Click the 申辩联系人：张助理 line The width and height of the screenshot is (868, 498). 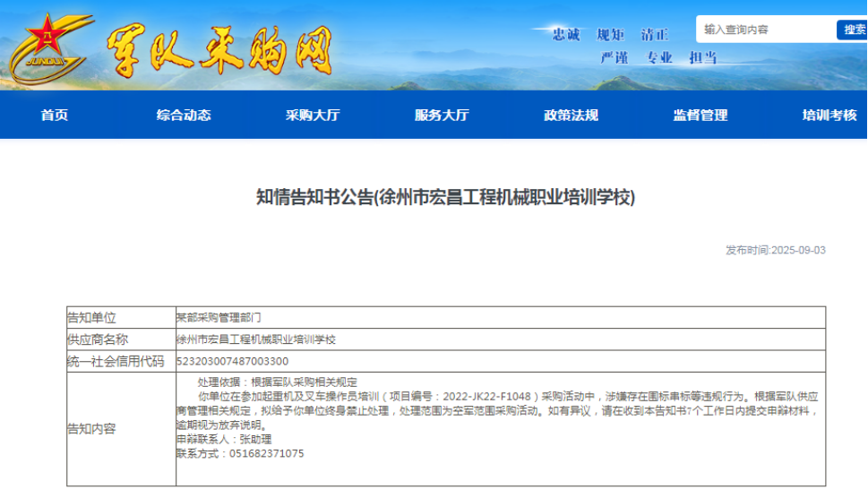click(x=224, y=440)
